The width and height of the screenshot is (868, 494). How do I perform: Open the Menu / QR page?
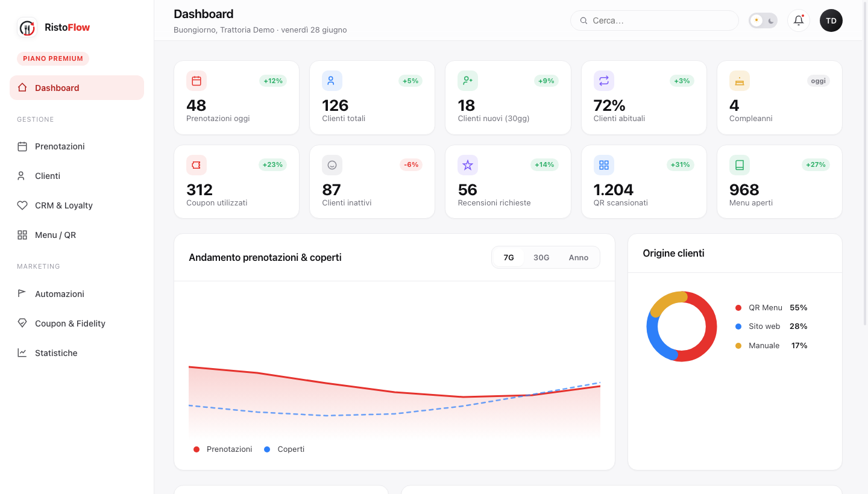tap(77, 235)
